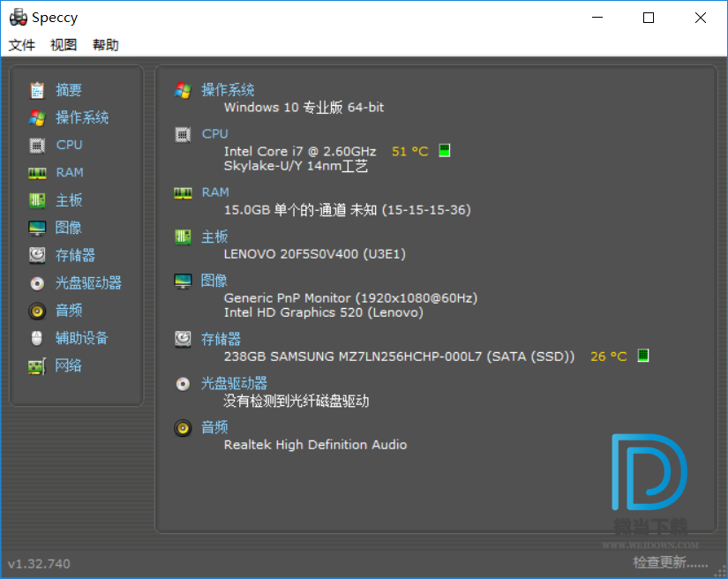Viewport: 728px width, 579px height.
Task: Click the Intel Core i7 @ 2.60GHz text
Action: tap(300, 151)
